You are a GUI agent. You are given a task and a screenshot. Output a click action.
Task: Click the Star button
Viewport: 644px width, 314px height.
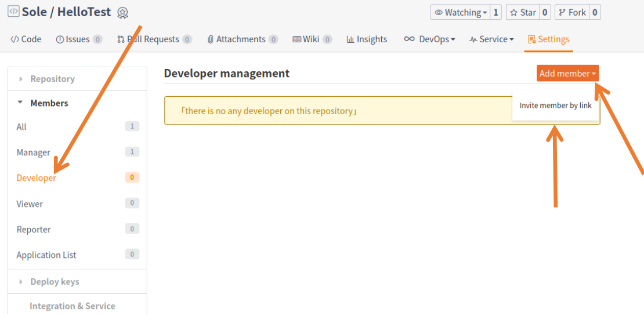pyautogui.click(x=523, y=12)
